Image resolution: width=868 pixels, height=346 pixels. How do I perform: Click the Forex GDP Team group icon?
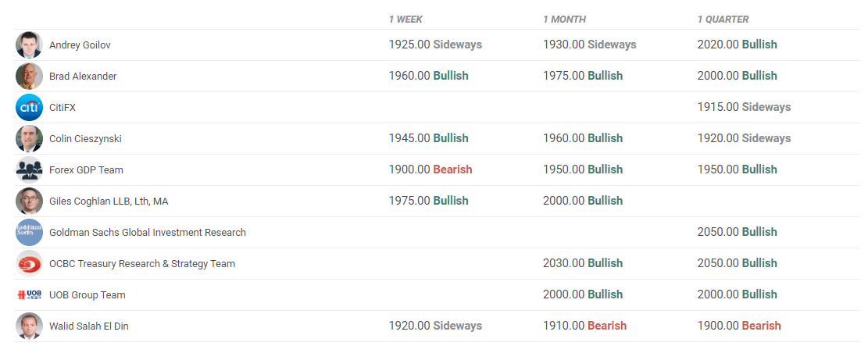pyautogui.click(x=29, y=170)
